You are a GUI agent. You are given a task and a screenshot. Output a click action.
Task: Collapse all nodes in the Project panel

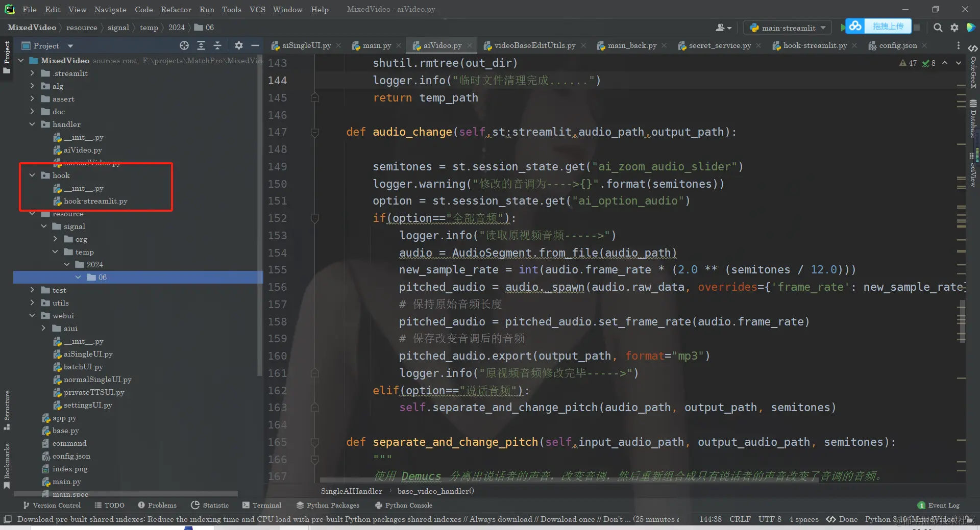coord(217,45)
